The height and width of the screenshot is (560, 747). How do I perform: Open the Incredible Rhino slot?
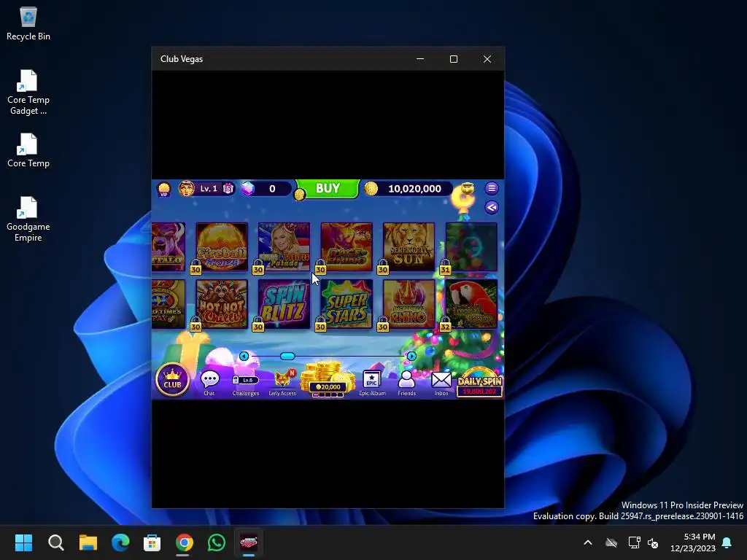point(409,304)
